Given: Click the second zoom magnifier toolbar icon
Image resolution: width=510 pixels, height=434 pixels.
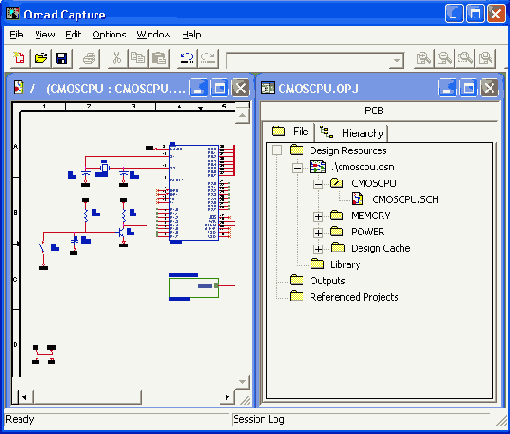Looking at the screenshot, I should point(445,58).
